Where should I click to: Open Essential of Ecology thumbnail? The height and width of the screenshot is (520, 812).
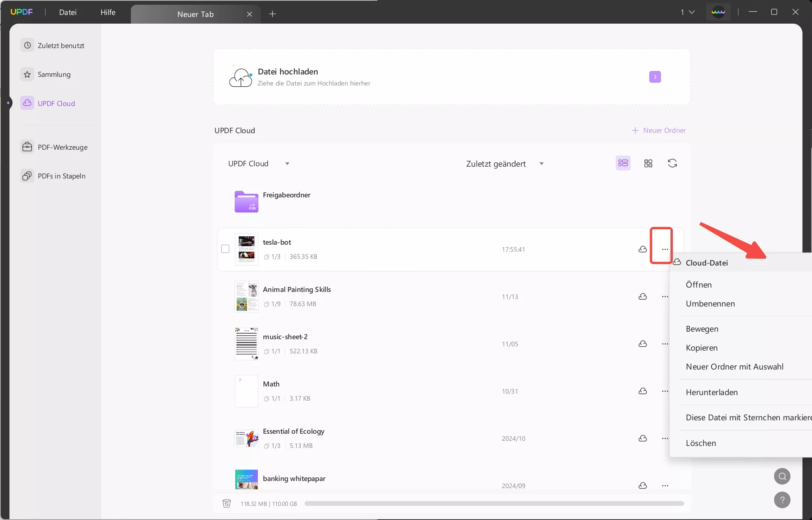tap(246, 438)
